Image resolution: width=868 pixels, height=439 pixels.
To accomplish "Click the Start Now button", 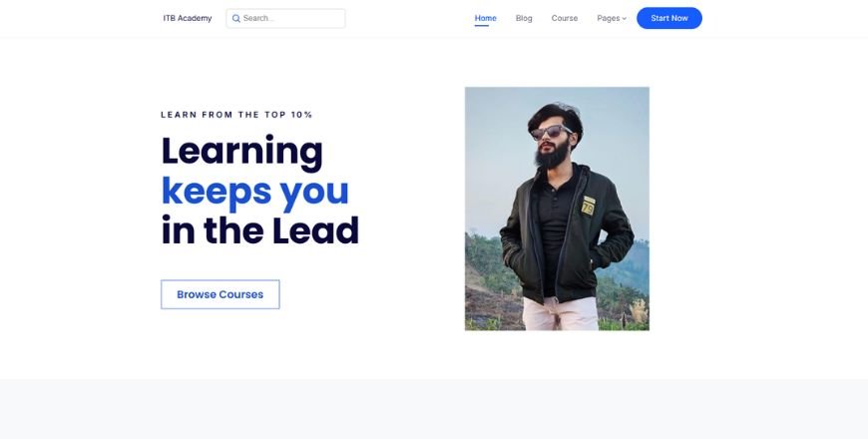I will click(669, 18).
